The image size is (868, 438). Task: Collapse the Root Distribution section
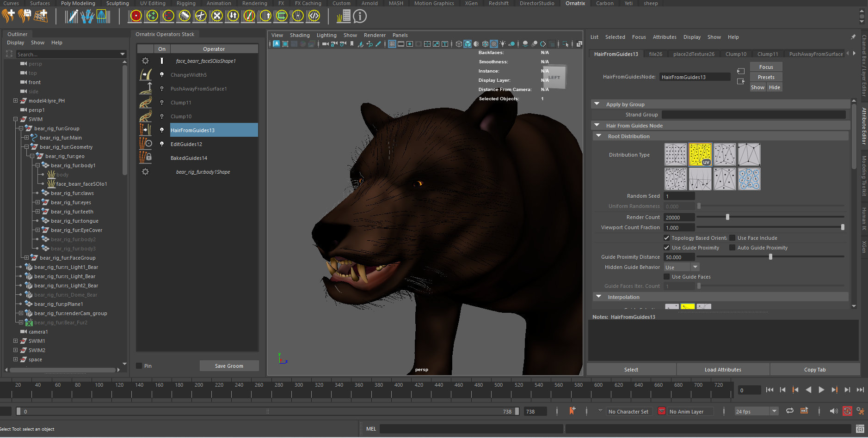point(599,136)
